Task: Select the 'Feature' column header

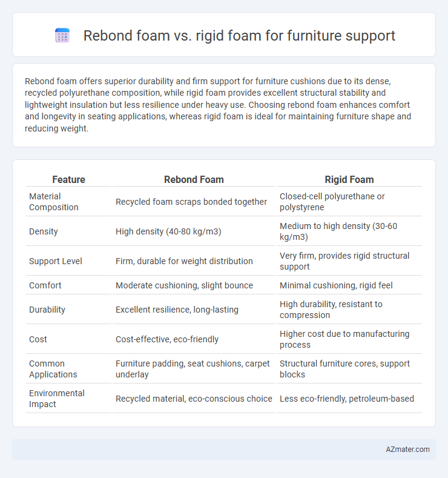Action: point(68,179)
